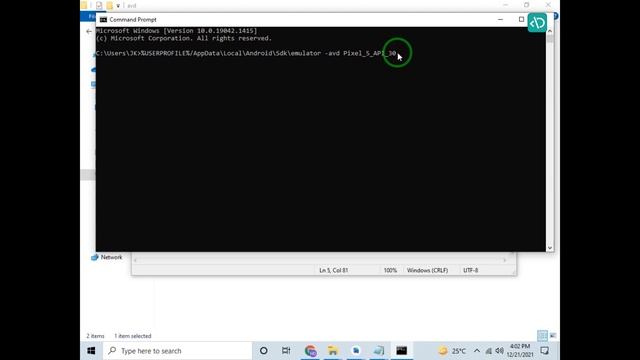This screenshot has height=360, width=640.
Task: Click the File Explorer new folder quick icon
Action: coord(109,5)
